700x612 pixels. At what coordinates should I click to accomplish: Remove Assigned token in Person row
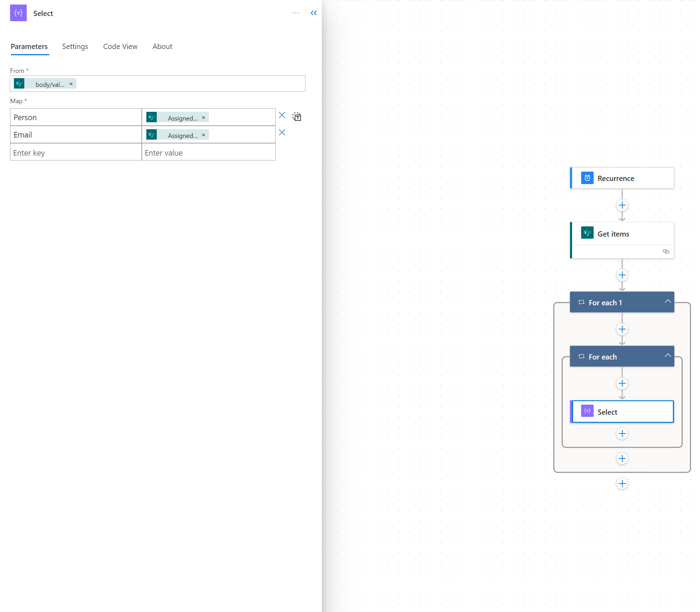204,118
